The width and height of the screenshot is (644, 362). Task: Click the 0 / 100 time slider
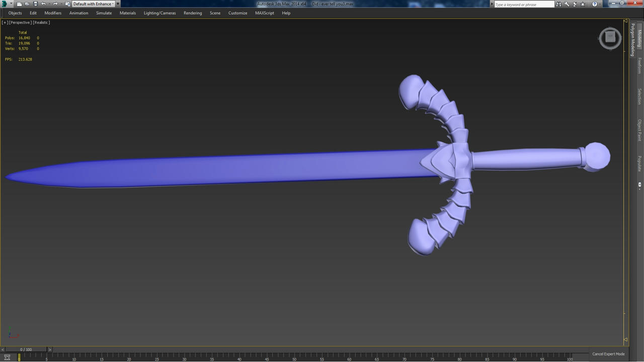pos(26,349)
